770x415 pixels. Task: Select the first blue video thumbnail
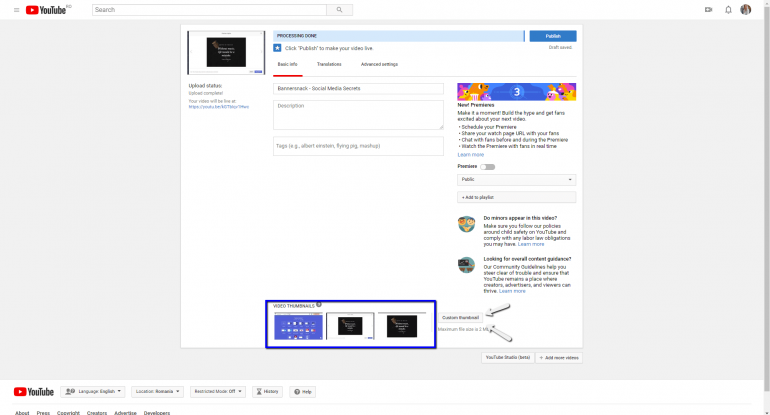coord(298,326)
